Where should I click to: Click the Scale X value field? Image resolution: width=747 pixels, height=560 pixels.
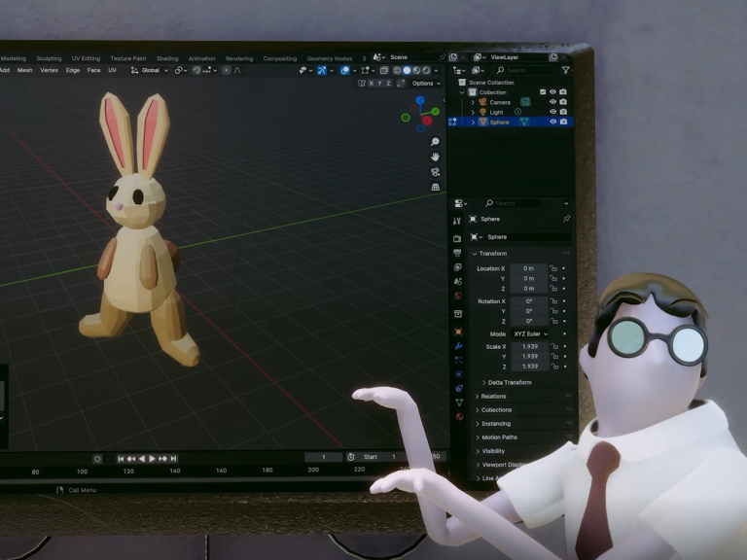point(529,346)
